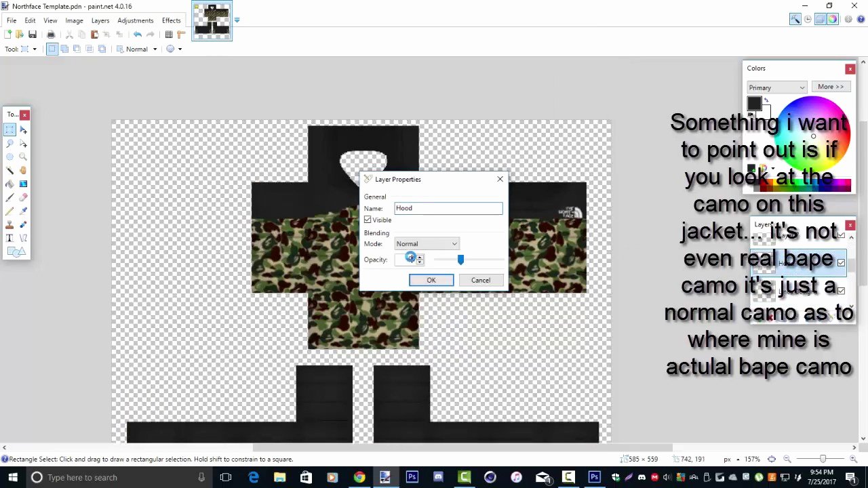Select the Lasso Select tool
This screenshot has height=488, width=868.
coord(9,143)
